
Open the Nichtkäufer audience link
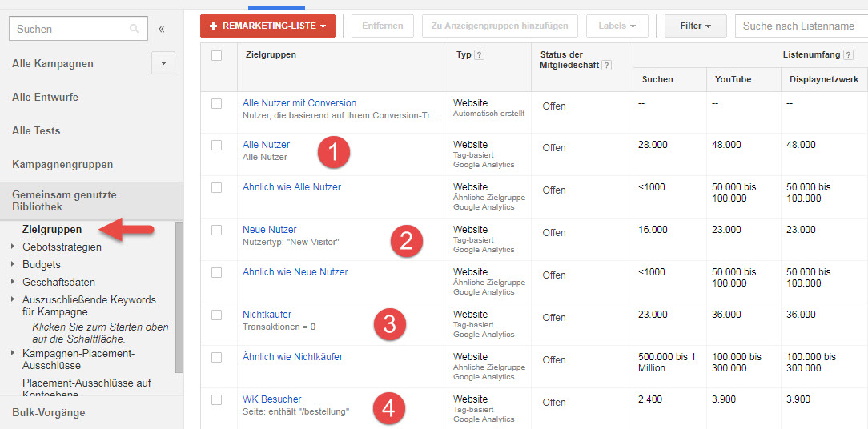click(267, 315)
